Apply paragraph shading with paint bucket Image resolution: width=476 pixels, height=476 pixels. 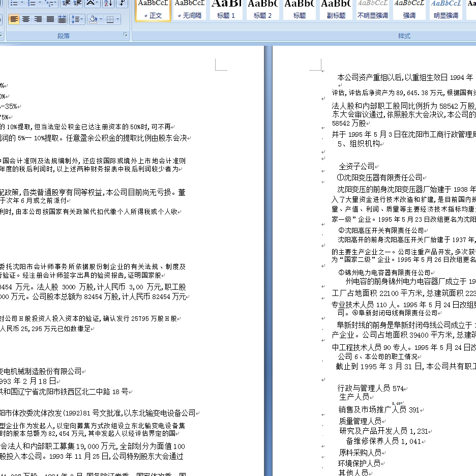click(93, 19)
